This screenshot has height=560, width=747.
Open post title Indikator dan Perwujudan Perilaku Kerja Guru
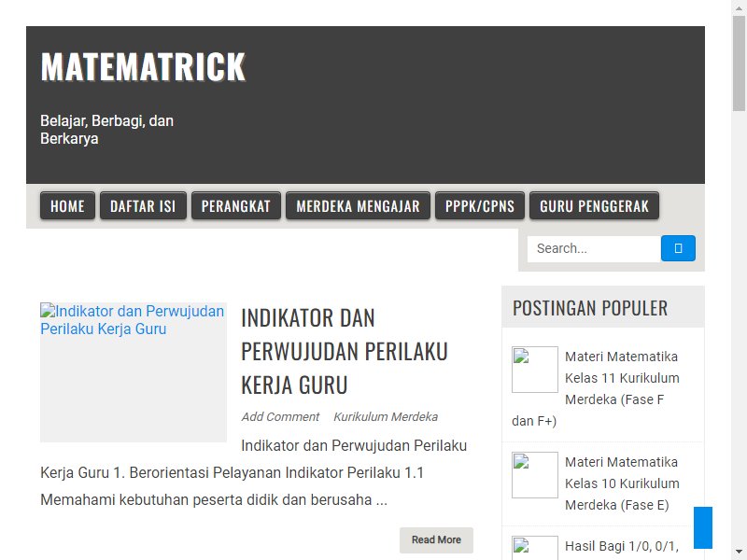click(344, 352)
